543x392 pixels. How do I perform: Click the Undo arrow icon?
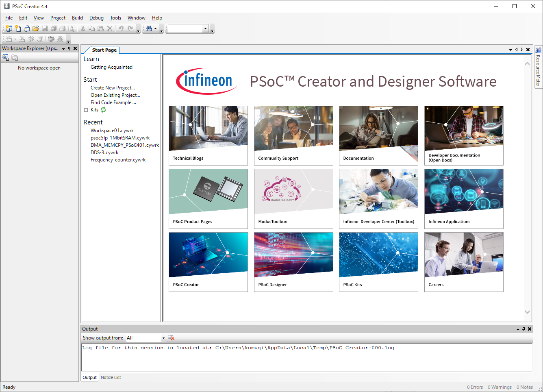[121, 28]
